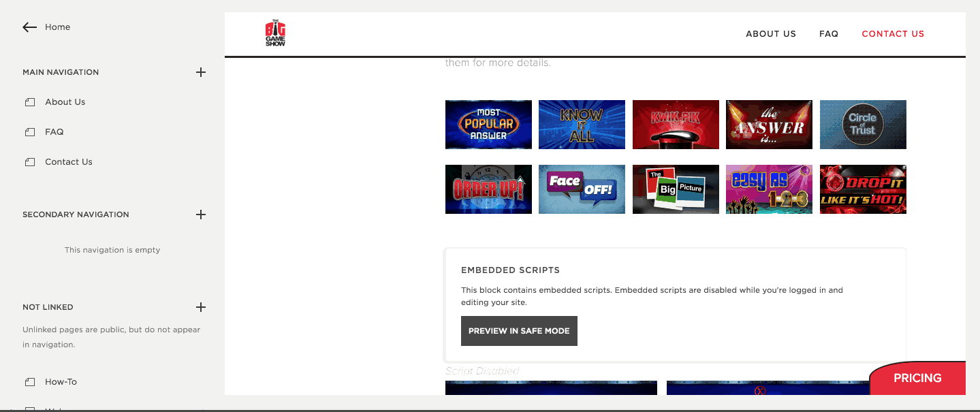Select the Most Popular Answer thumbnail
980x412 pixels.
(x=488, y=125)
